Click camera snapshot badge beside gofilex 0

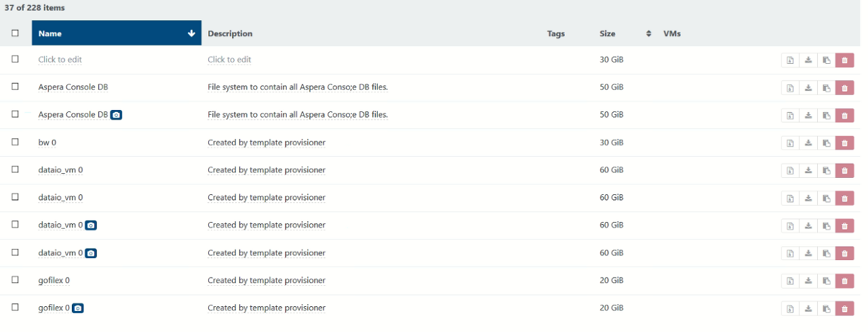tap(78, 308)
